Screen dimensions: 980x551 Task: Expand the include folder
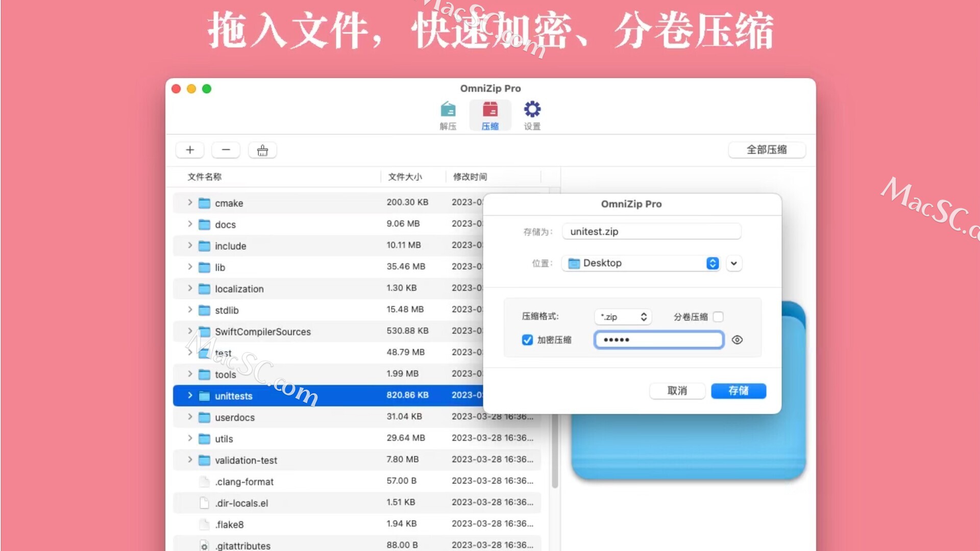[190, 245]
